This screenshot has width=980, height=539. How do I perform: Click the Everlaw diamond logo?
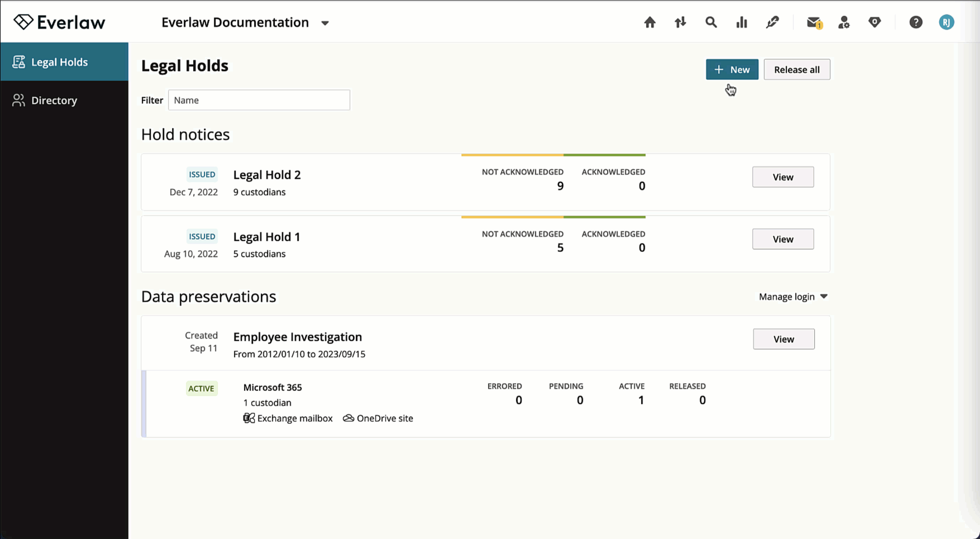tap(58, 21)
